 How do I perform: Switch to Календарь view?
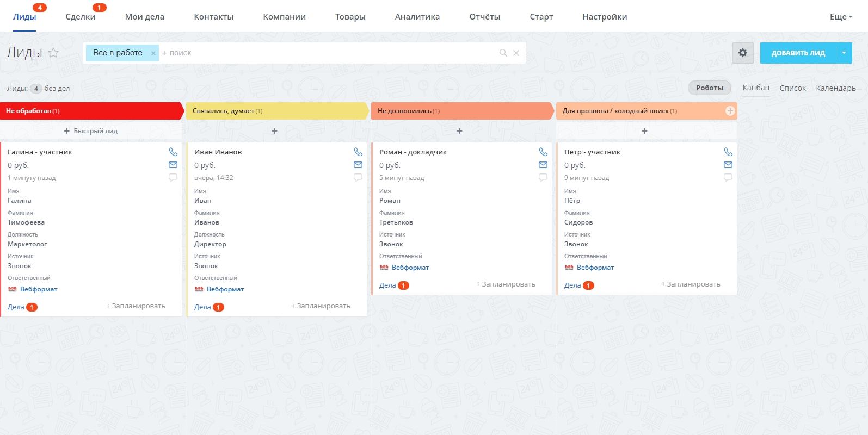coord(835,88)
